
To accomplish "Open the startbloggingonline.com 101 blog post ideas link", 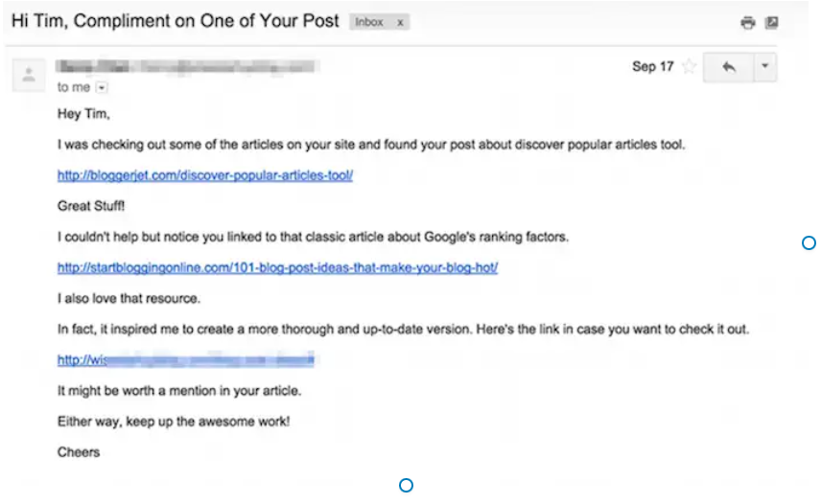I will click(277, 267).
